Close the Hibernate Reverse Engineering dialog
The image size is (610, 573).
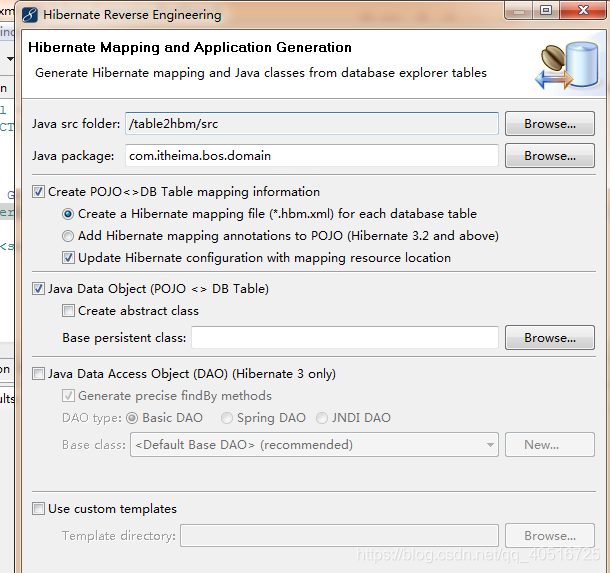(x=583, y=10)
